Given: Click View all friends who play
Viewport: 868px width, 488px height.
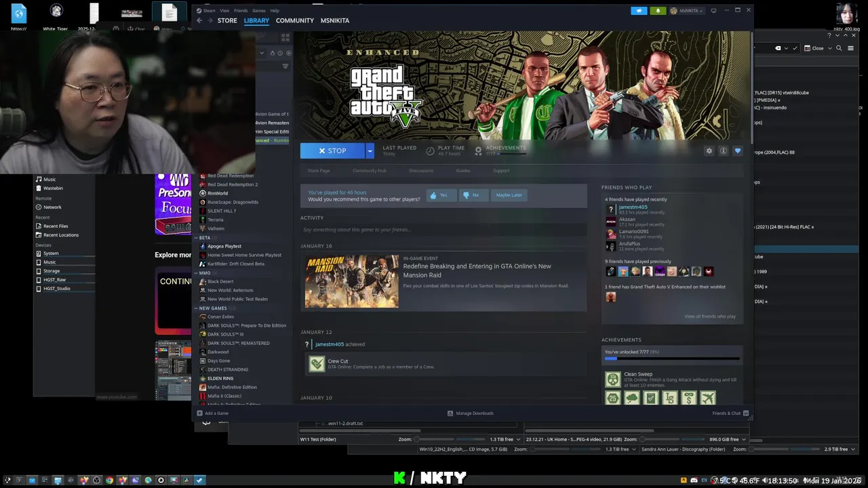Looking at the screenshot, I should [710, 317].
